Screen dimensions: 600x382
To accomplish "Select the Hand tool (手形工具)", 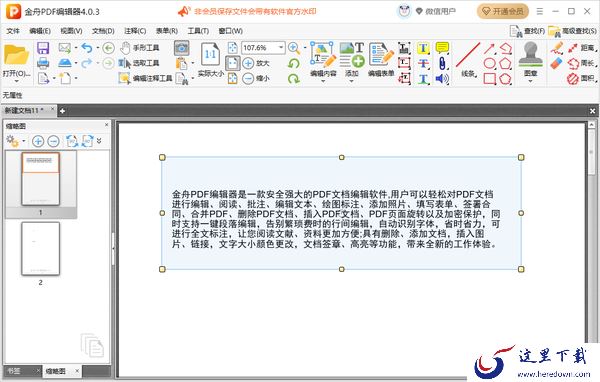I will pyautogui.click(x=139, y=48).
